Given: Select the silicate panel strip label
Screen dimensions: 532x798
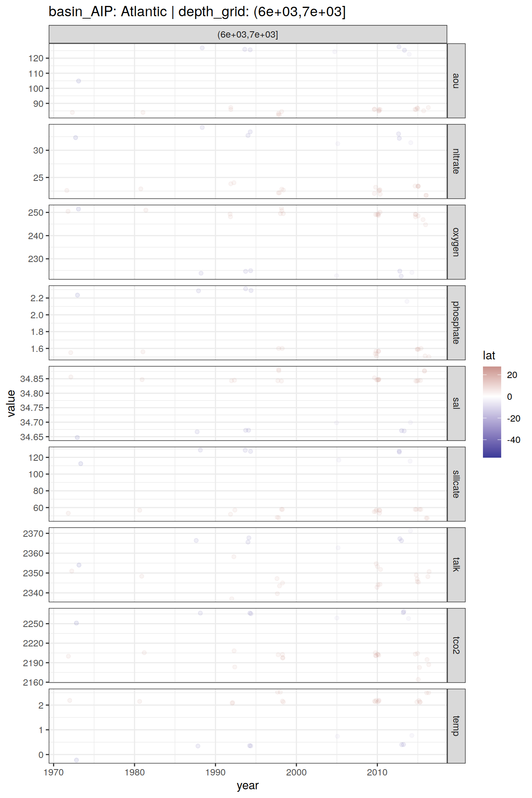Looking at the screenshot, I should click(x=456, y=484).
